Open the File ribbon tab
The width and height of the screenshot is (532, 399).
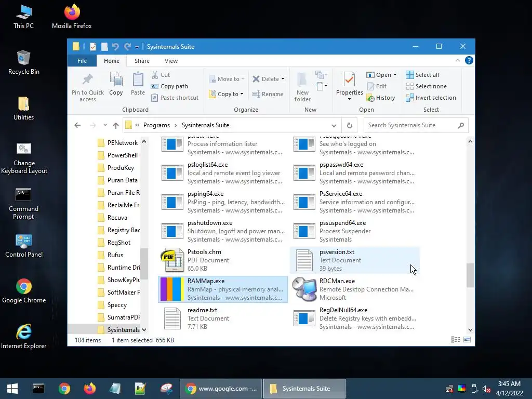82,61
